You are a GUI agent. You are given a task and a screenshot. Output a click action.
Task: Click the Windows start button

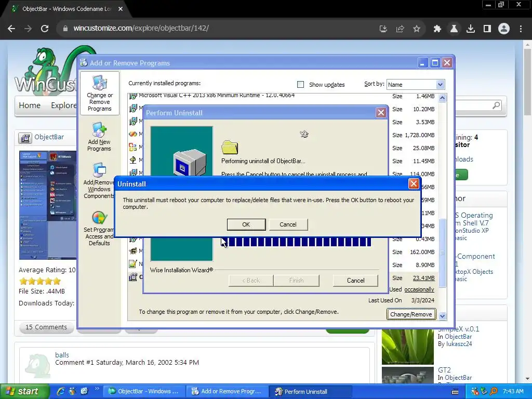click(24, 392)
